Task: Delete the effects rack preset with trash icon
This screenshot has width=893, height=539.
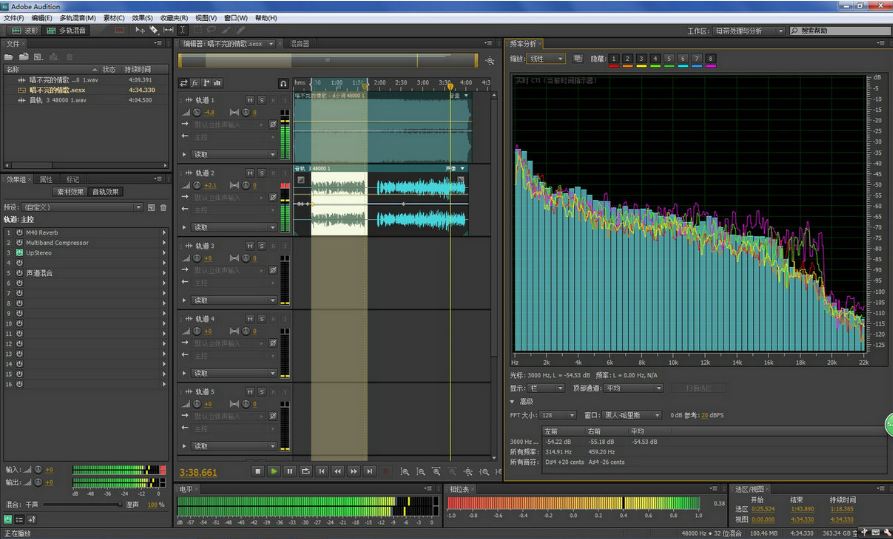Action: click(x=163, y=207)
